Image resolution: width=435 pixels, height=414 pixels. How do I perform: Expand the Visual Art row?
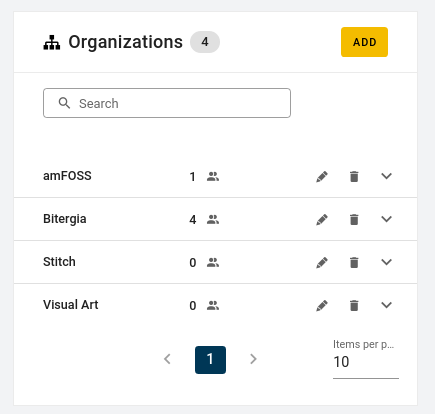coord(386,305)
